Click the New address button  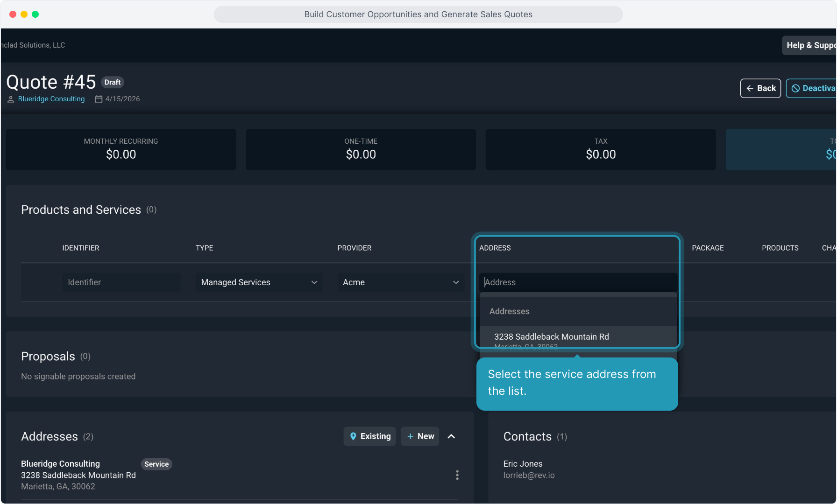tap(420, 436)
